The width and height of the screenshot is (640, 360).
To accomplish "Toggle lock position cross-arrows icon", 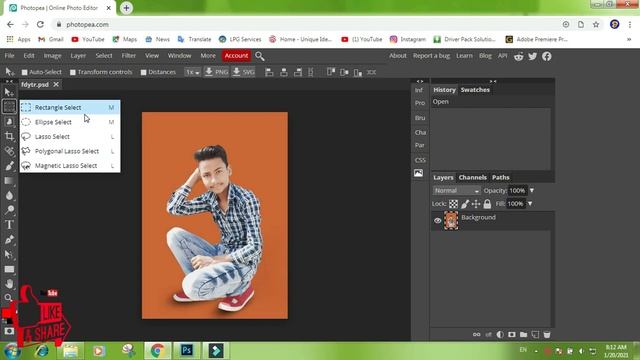I will [x=476, y=204].
